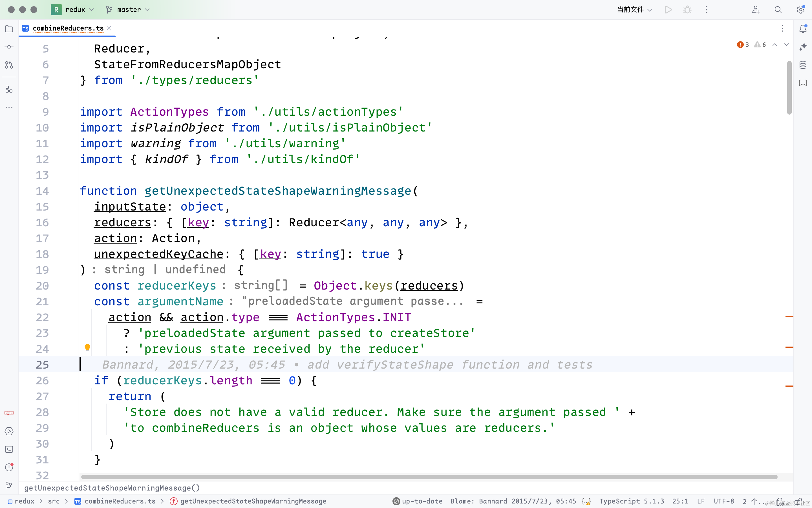Click ActionTypes.INIT on line 22
The image size is (812, 508).
click(x=354, y=317)
